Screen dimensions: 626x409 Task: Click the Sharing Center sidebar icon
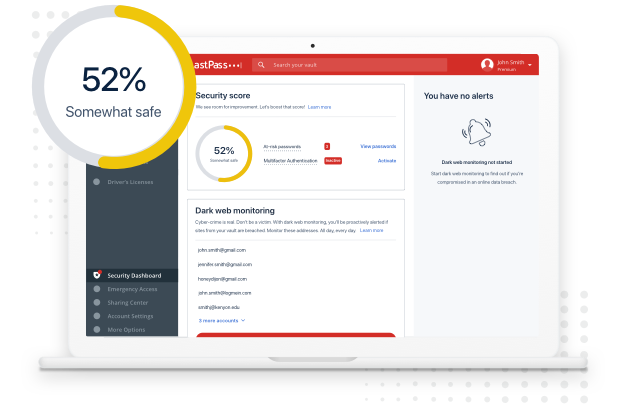point(97,302)
